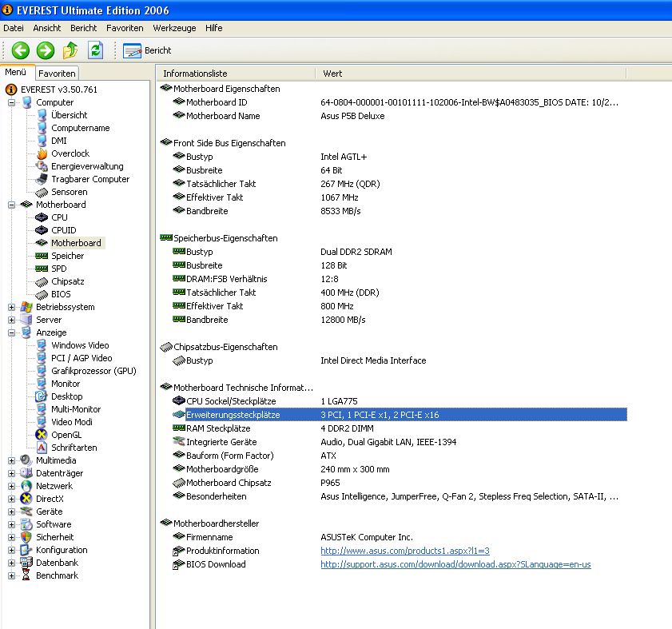This screenshot has height=629, width=672.
Task: Select the Sicherheit shield icon
Action: [26, 537]
